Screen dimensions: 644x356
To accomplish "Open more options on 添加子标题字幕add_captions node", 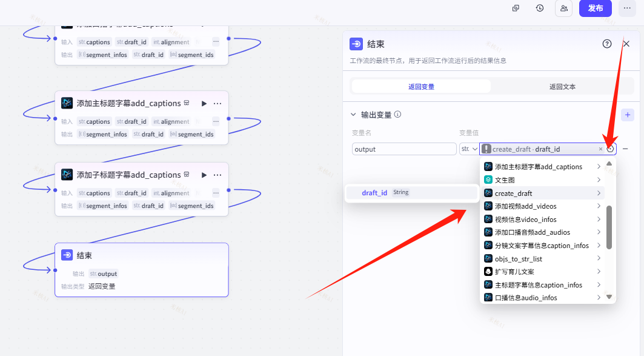I will pyautogui.click(x=217, y=175).
